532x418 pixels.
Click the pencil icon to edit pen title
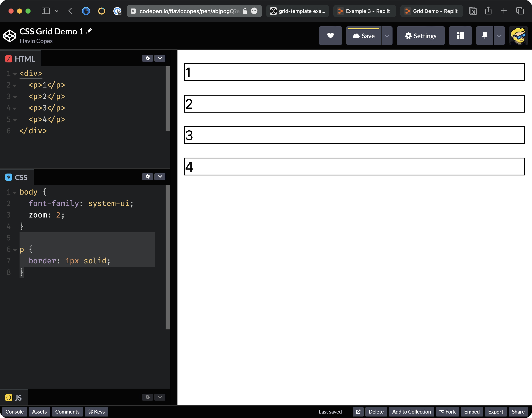click(89, 31)
